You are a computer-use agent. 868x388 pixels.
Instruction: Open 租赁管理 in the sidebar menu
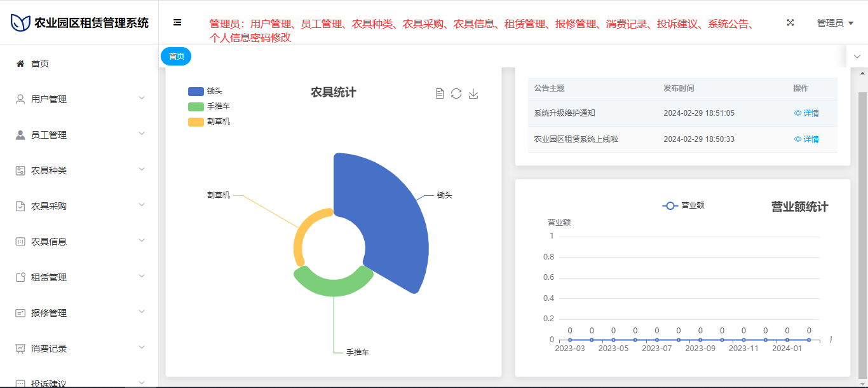(x=49, y=277)
